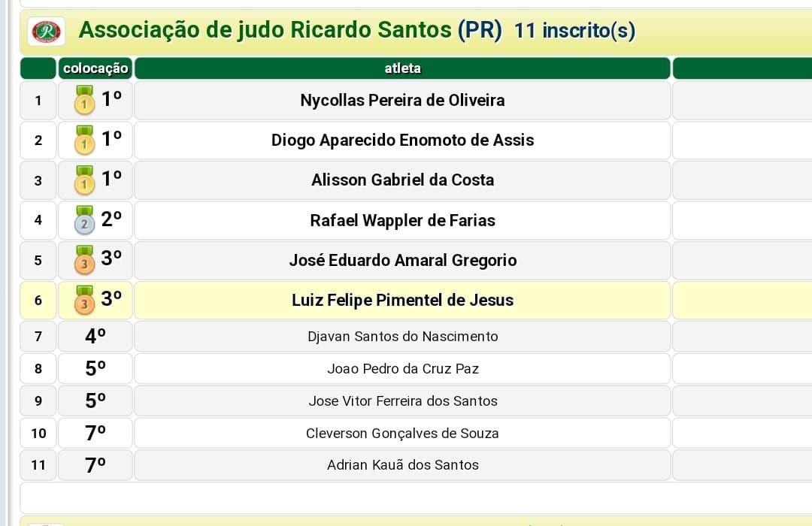Open Adrian Kauã dos Santos entry
The height and width of the screenshot is (526, 812).
tap(402, 465)
